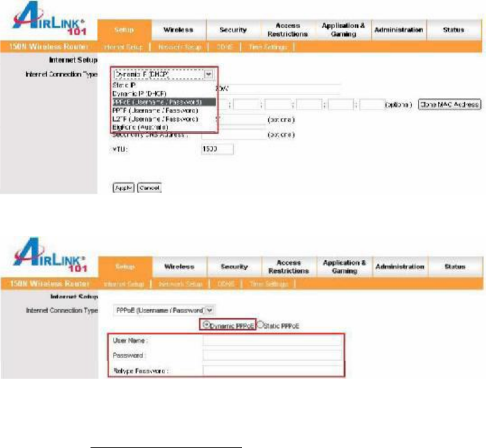Open the Security tab on the PPPoE page
The width and height of the screenshot is (486, 448).
click(x=234, y=266)
